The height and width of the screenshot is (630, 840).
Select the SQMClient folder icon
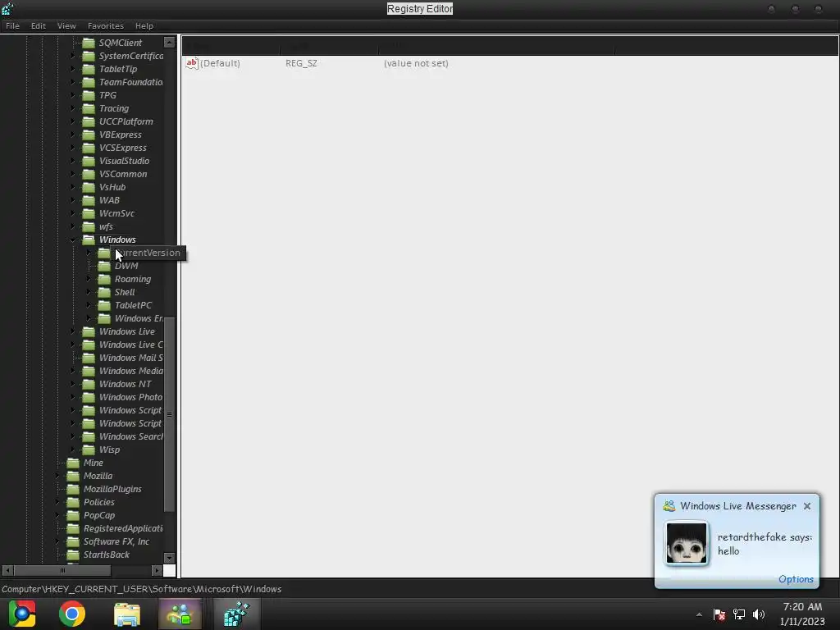pyautogui.click(x=89, y=43)
